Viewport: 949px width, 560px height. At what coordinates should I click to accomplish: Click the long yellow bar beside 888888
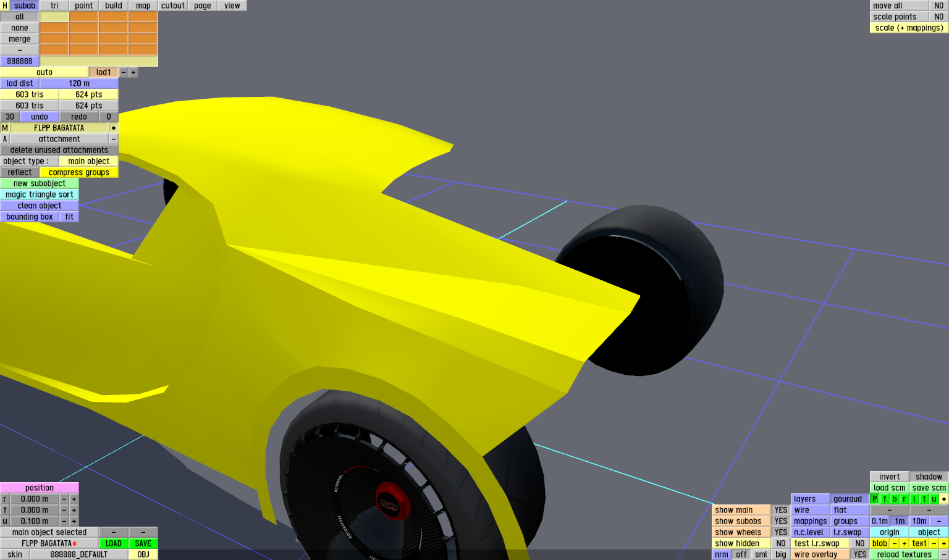coord(99,61)
